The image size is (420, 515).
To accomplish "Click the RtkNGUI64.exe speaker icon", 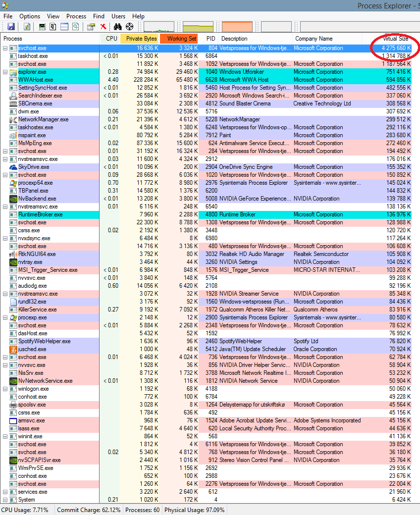I will coord(13,254).
